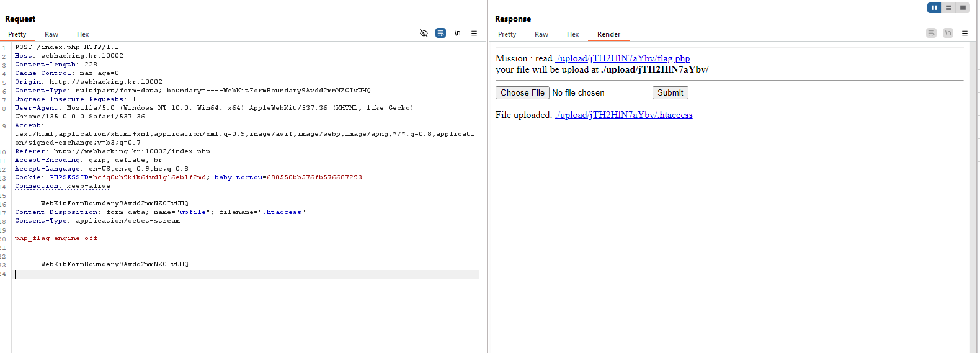Click the Content-Type multipart/form-data header line
This screenshot has height=353, width=980.
[193, 91]
